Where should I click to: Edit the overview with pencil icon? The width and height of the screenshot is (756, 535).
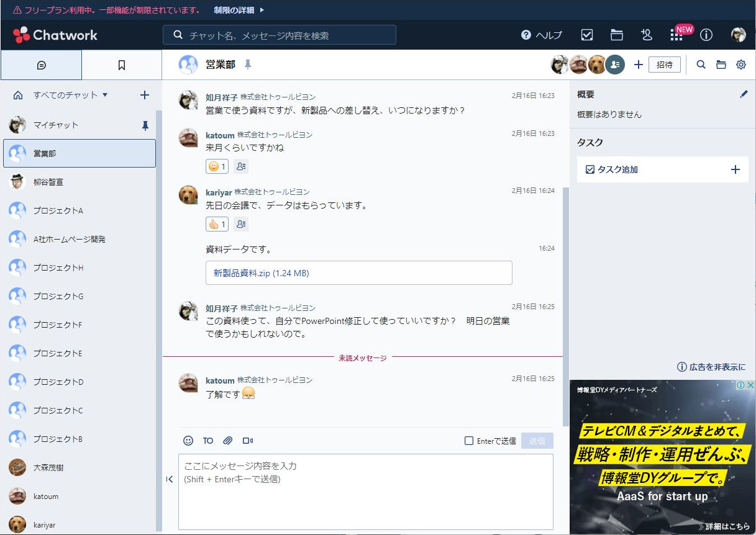tap(744, 94)
